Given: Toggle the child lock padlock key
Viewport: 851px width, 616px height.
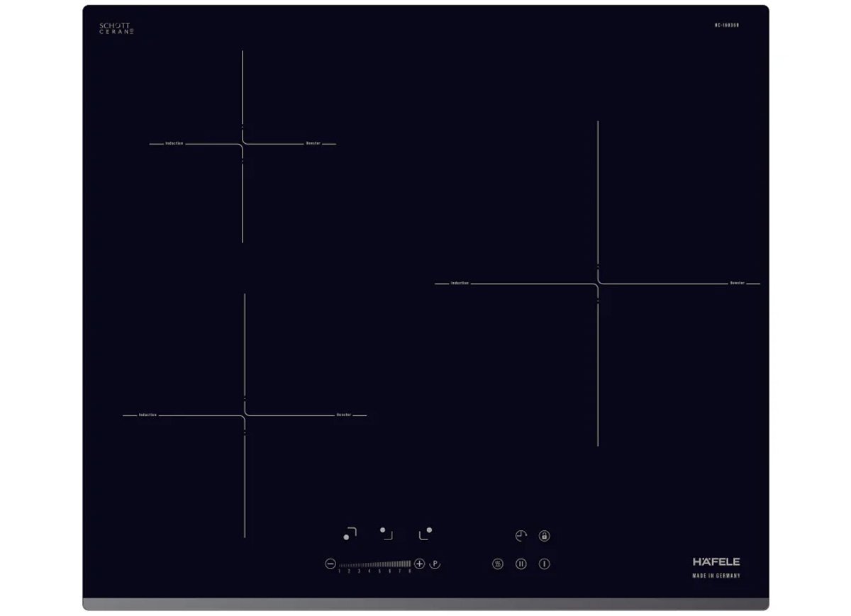Looking at the screenshot, I should [544, 536].
